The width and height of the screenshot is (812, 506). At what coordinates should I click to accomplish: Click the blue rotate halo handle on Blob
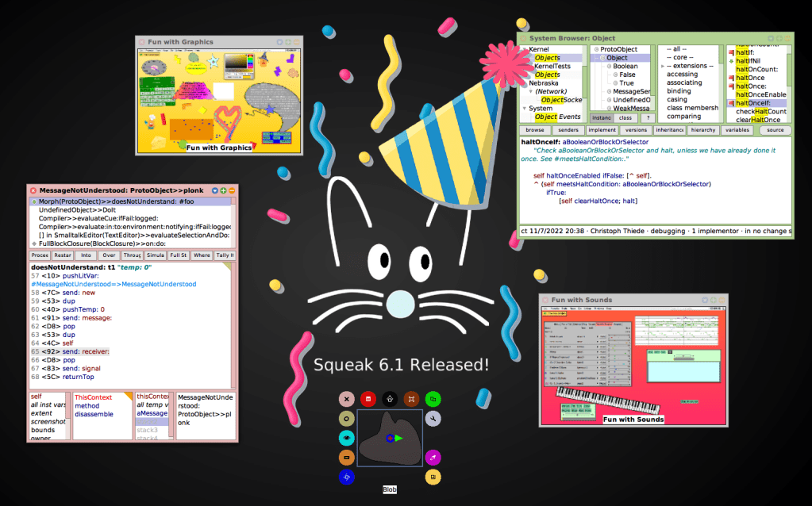point(346,477)
